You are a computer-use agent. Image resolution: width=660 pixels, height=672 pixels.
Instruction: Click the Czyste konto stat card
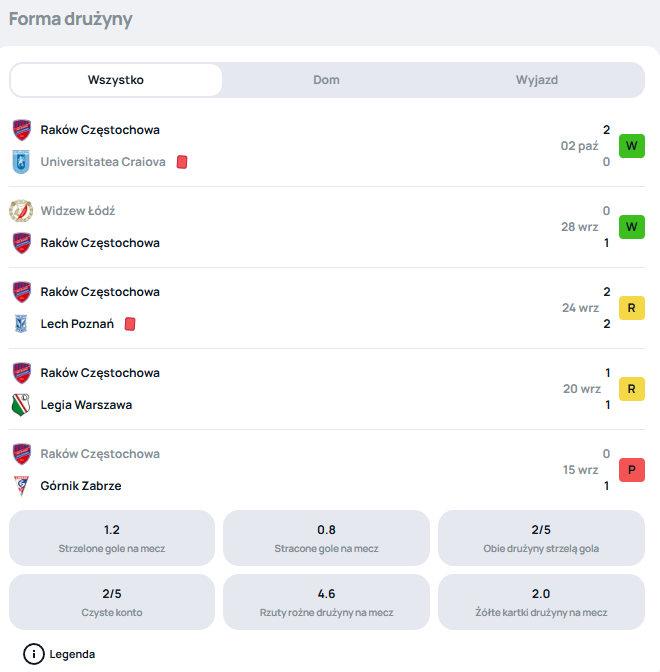pyautogui.click(x=112, y=602)
